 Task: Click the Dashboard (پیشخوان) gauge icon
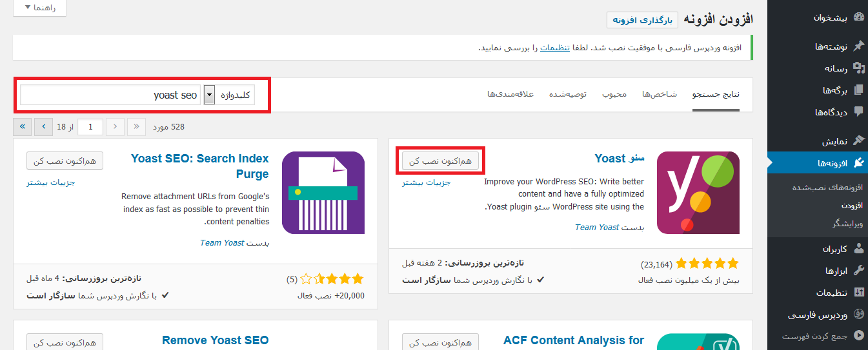click(858, 17)
